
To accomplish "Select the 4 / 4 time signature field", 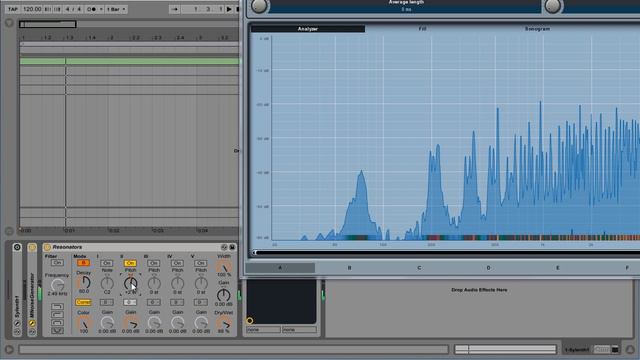I will coord(73,9).
